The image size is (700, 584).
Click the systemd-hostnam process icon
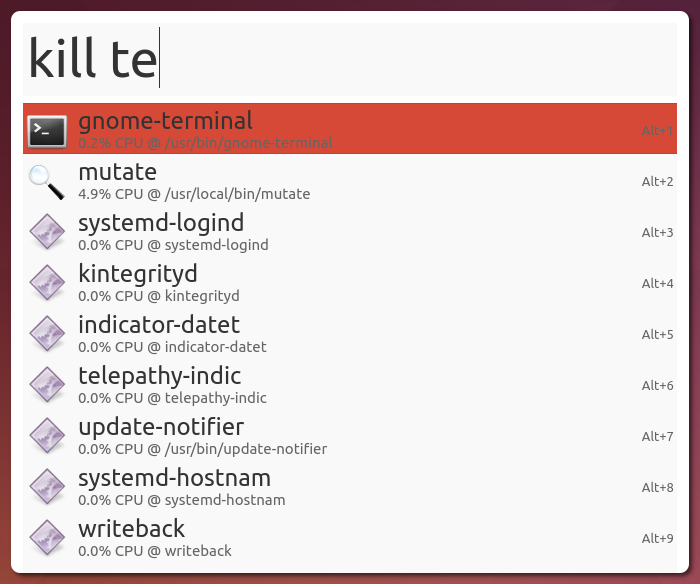point(47,487)
